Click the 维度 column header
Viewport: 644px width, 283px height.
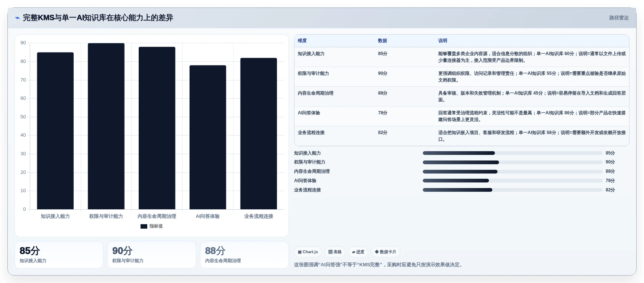pyautogui.click(x=302, y=41)
